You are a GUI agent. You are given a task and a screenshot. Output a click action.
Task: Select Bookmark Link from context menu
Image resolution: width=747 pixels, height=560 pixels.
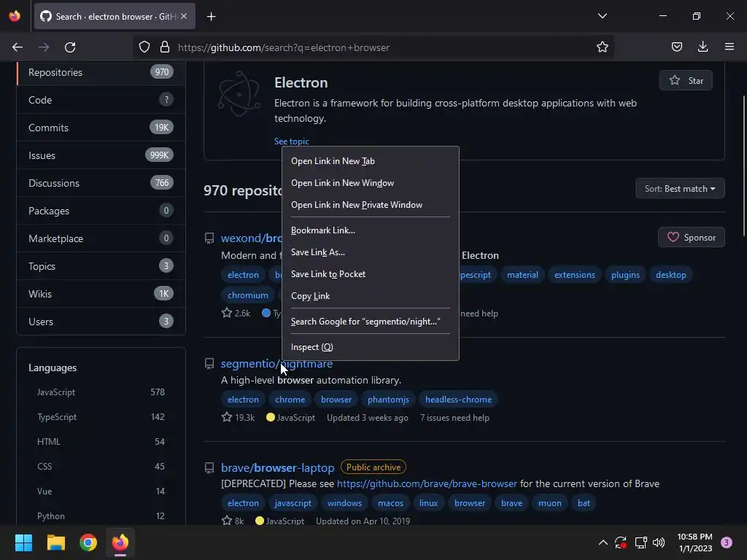click(x=371, y=230)
